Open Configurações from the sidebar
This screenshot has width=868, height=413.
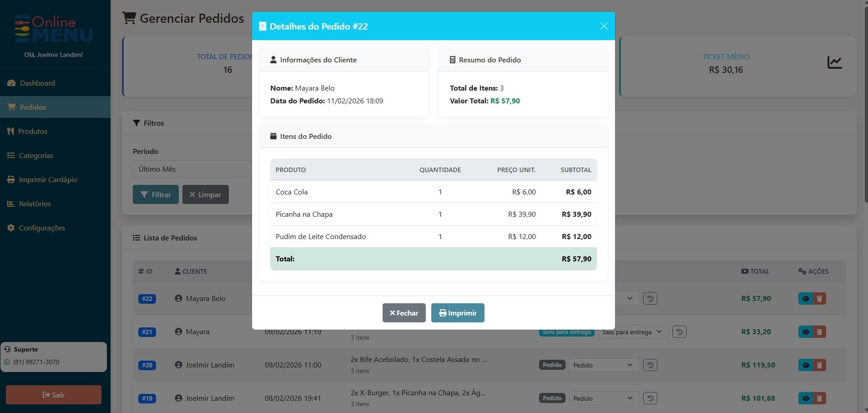click(42, 228)
